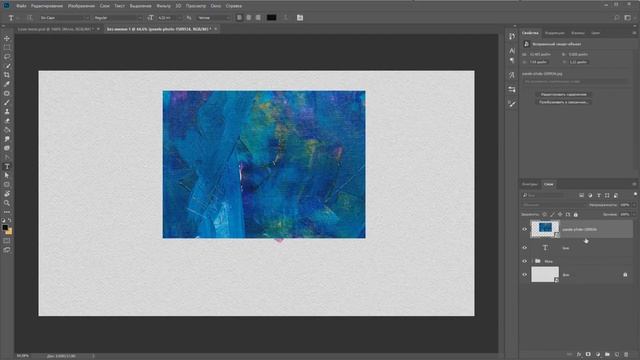The width and height of the screenshot is (640, 360).
Task: Select the Crop tool
Action: tap(7, 75)
